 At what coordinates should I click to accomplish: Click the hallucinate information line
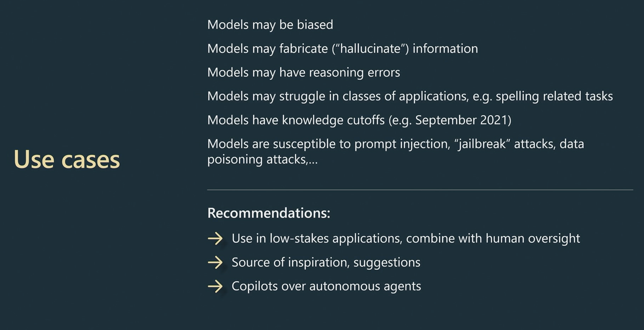342,49
